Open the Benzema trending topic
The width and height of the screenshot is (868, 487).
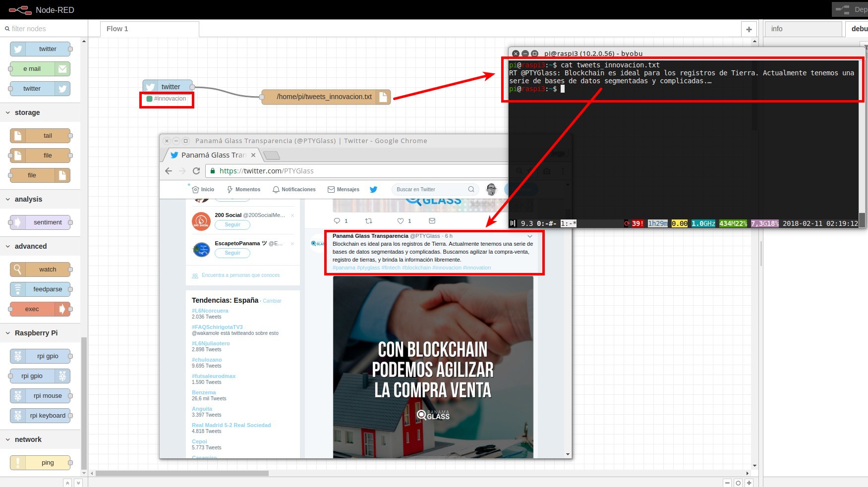point(204,392)
